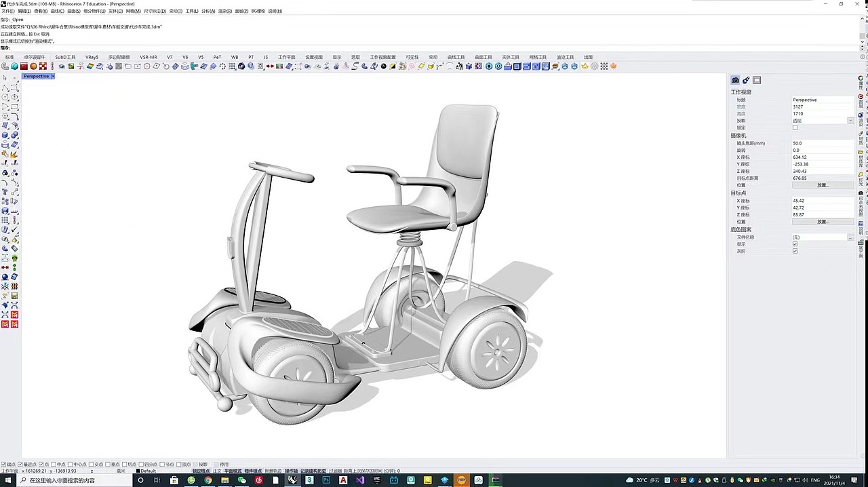
Task: Launch Chrome from the taskbar
Action: pyautogui.click(x=208, y=480)
